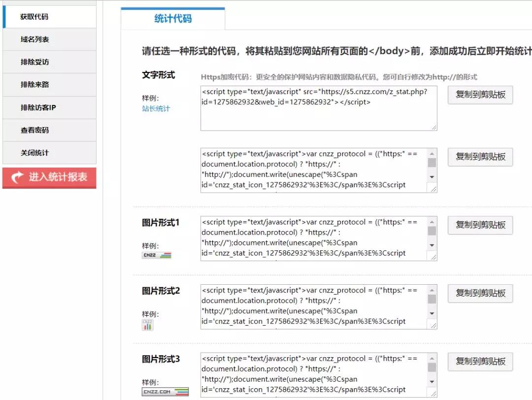Screen dimensions: 532x400
Task: Click resize grip of first 文字形式 textarea
Action: click(x=434, y=128)
